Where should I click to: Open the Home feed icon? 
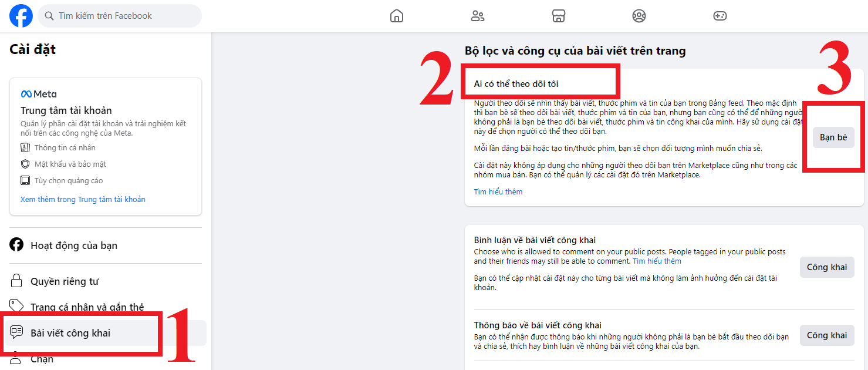397,16
